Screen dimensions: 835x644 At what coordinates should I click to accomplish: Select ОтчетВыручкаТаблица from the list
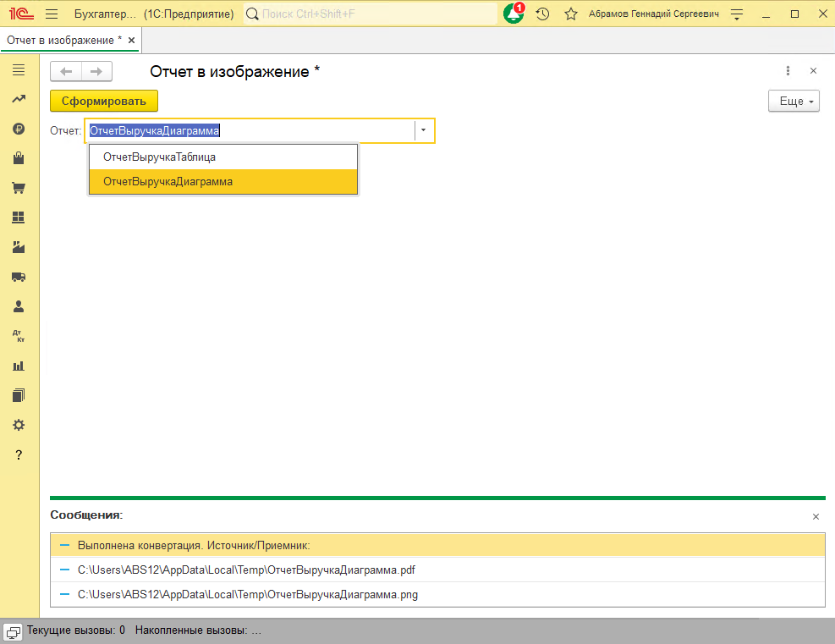[223, 157]
